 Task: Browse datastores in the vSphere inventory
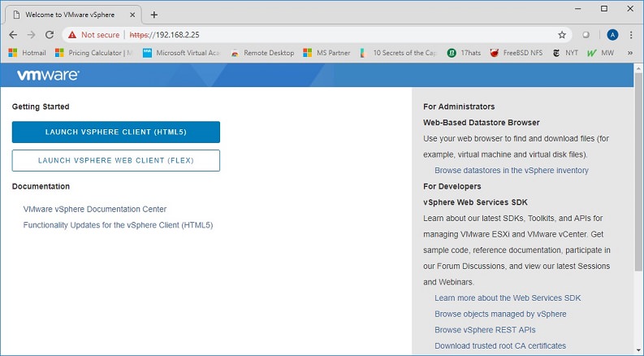(512, 170)
